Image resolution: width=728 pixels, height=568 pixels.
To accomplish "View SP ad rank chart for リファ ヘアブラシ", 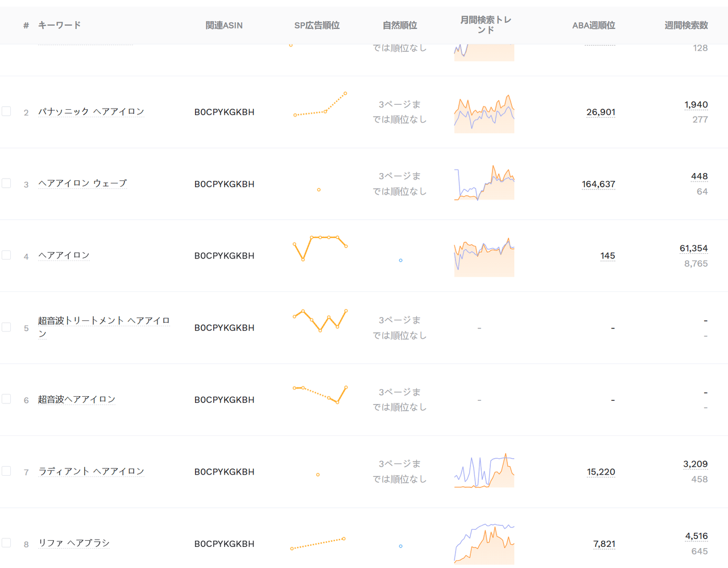I will pos(318,544).
